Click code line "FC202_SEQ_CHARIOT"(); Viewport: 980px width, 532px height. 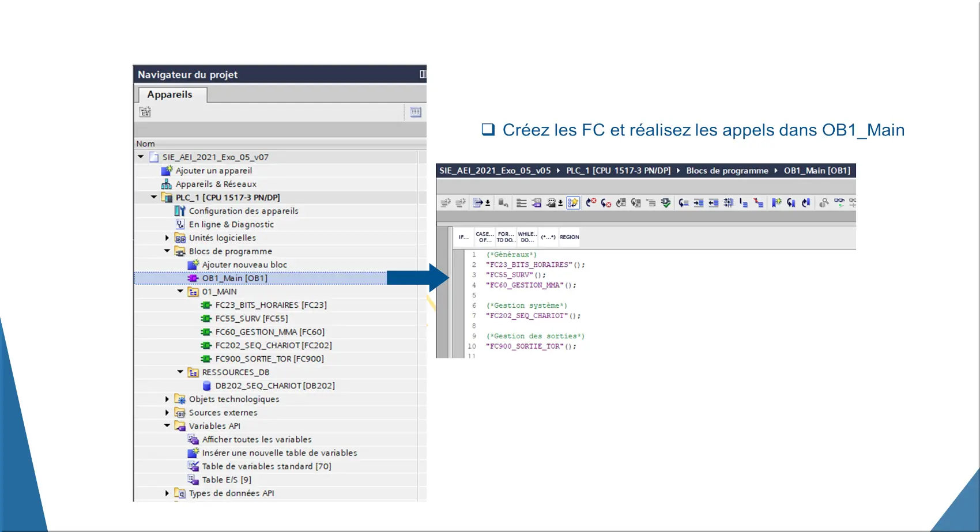533,316
